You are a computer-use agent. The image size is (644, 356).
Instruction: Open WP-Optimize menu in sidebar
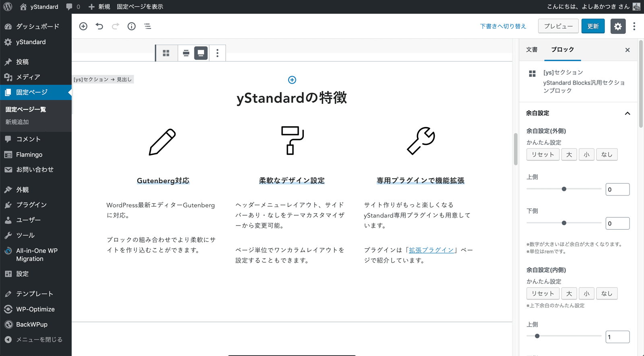36,309
